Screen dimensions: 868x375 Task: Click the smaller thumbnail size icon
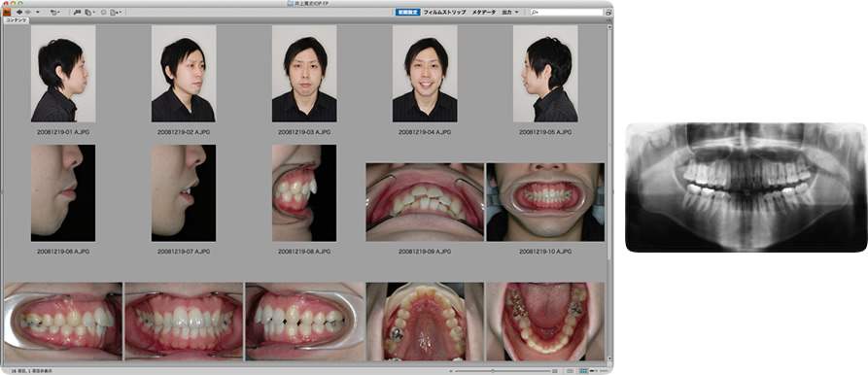[451, 371]
